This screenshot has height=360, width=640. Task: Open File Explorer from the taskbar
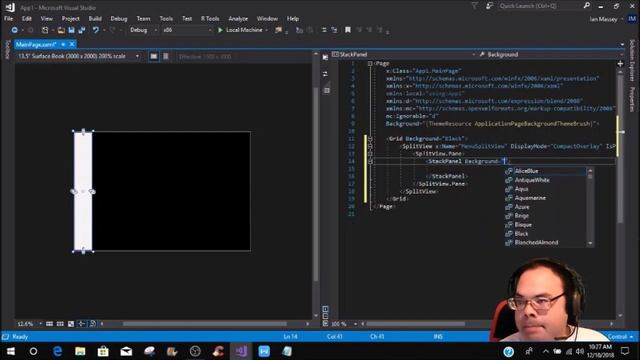click(x=80, y=351)
